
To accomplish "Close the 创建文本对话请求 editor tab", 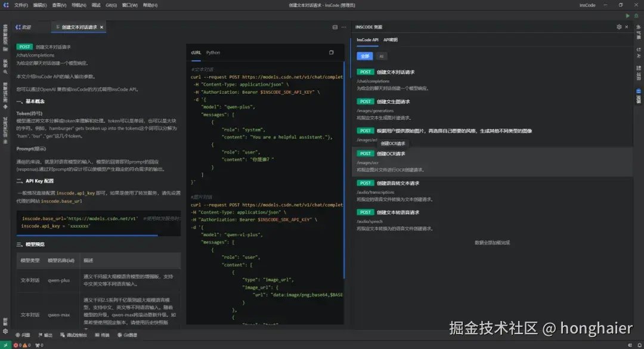I will point(101,27).
